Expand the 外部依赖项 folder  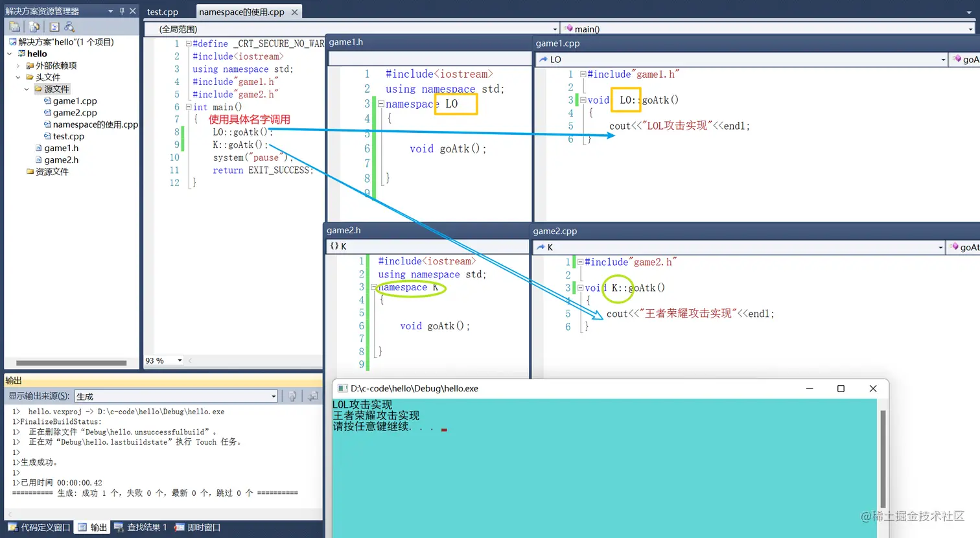(x=18, y=65)
